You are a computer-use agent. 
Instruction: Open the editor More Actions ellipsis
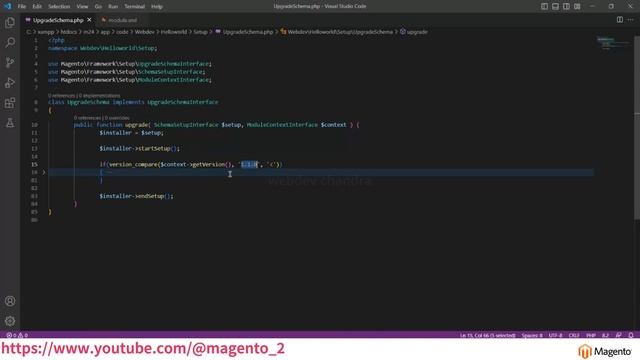coord(631,20)
